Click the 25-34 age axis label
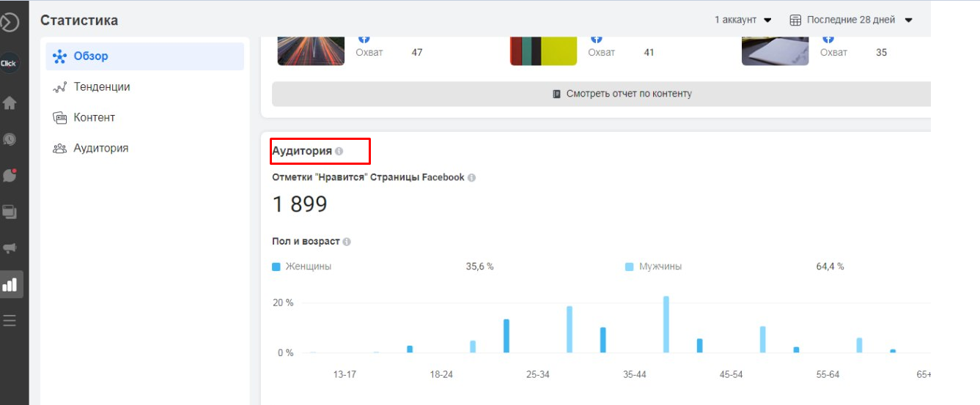Screen dimensions: 980x405 [538, 374]
